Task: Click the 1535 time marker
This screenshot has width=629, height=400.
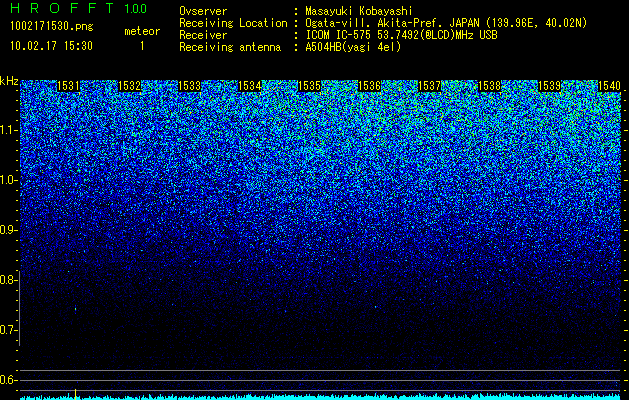Action: click(310, 86)
